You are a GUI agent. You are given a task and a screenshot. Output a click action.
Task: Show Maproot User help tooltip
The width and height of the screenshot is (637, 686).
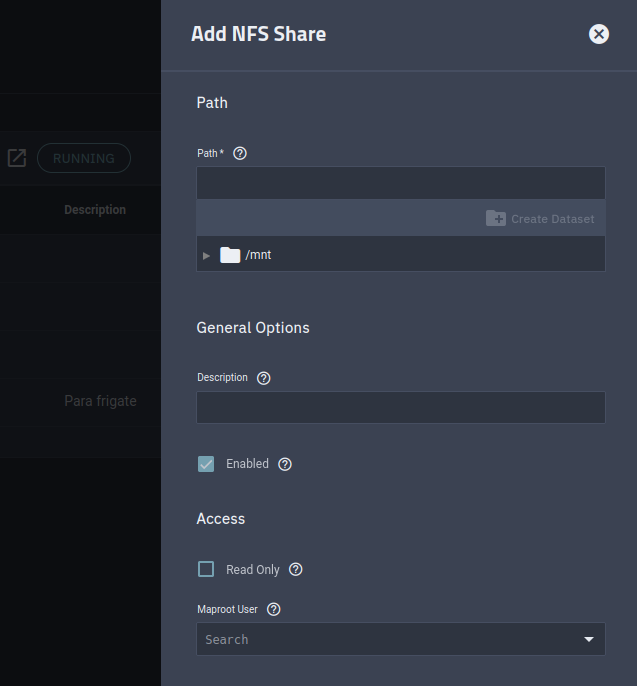point(274,609)
